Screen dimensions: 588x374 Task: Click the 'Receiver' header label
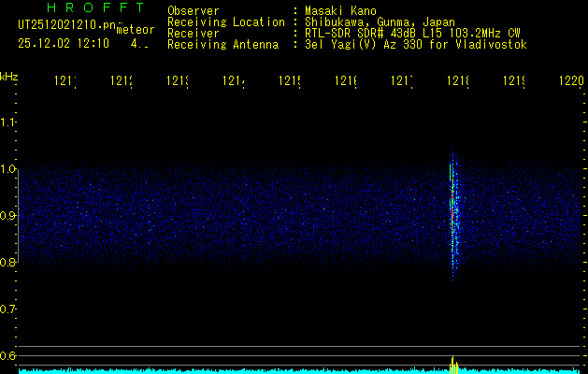(194, 34)
